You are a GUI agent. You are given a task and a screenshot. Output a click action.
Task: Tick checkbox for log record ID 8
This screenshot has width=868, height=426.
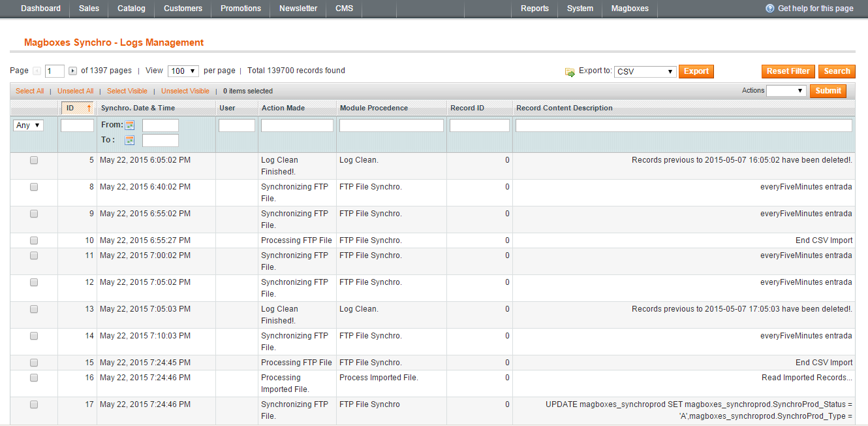(x=34, y=187)
